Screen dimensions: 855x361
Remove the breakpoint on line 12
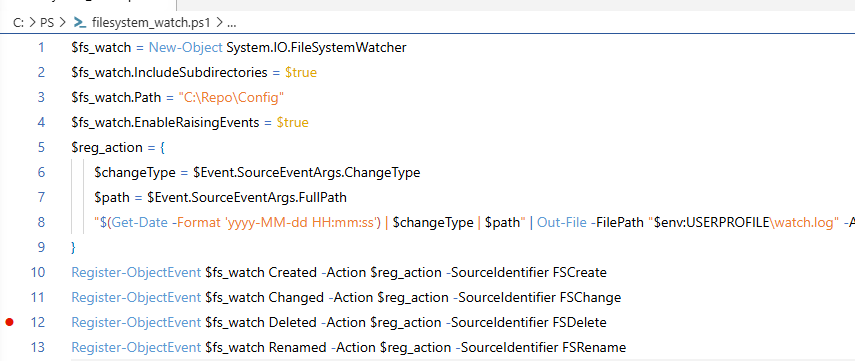point(9,322)
